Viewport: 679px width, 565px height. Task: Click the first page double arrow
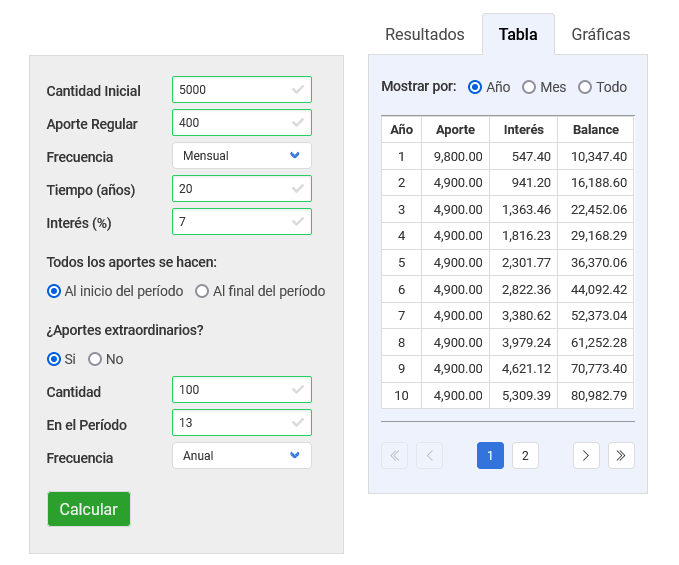click(394, 456)
